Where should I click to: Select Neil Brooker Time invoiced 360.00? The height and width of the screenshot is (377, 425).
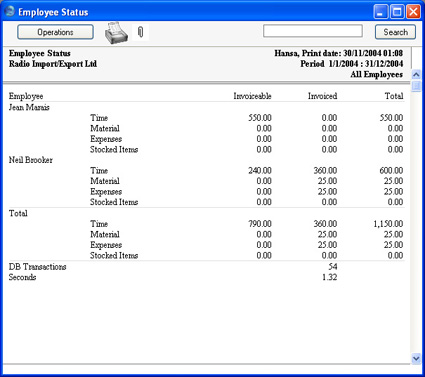point(325,170)
